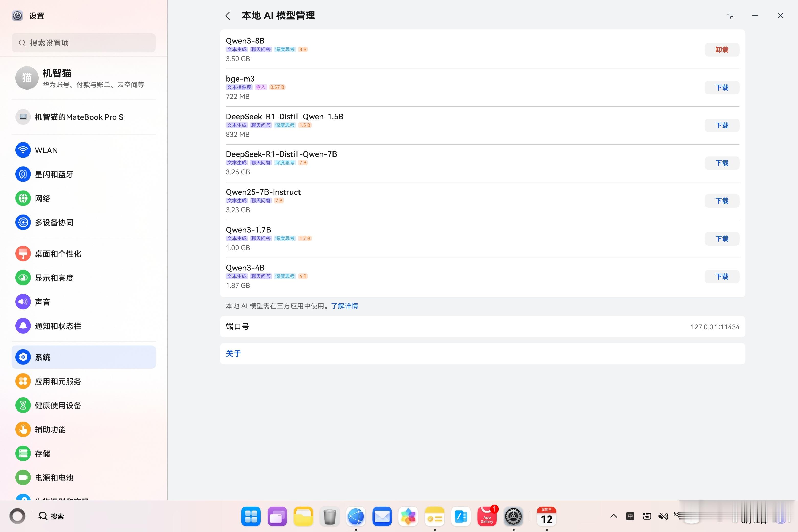The height and width of the screenshot is (532, 798).
Task: Click the 3.23 GB size under Qwen25-7B-Instruct
Action: (x=238, y=210)
